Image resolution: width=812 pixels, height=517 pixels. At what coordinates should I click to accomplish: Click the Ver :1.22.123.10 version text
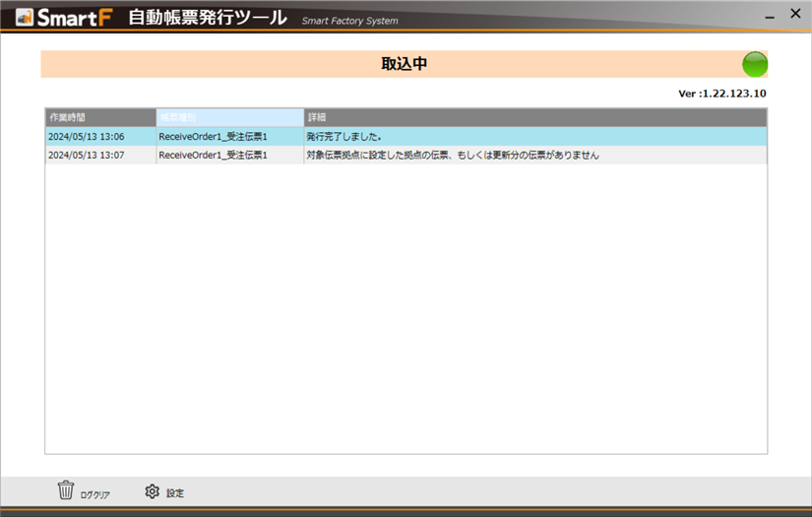(x=721, y=94)
